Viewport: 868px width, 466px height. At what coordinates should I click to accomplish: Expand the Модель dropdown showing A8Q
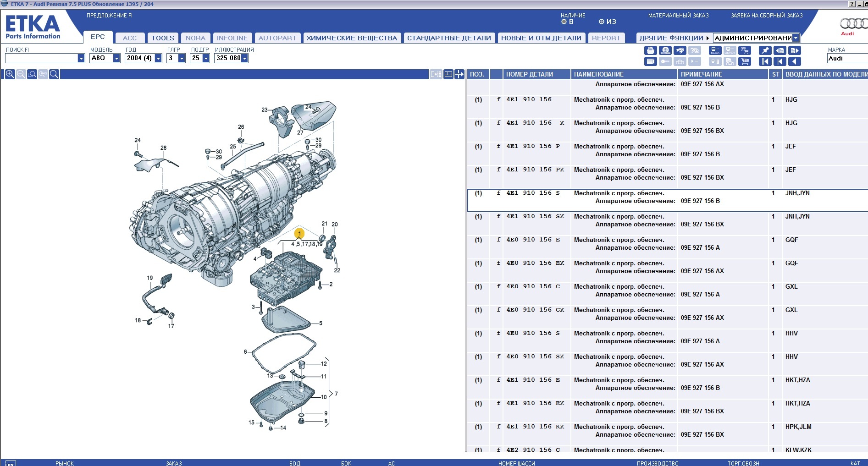pyautogui.click(x=116, y=58)
